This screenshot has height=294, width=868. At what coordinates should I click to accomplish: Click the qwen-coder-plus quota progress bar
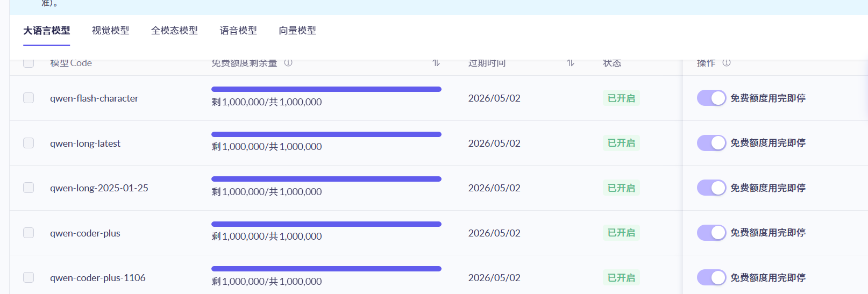[326, 224]
